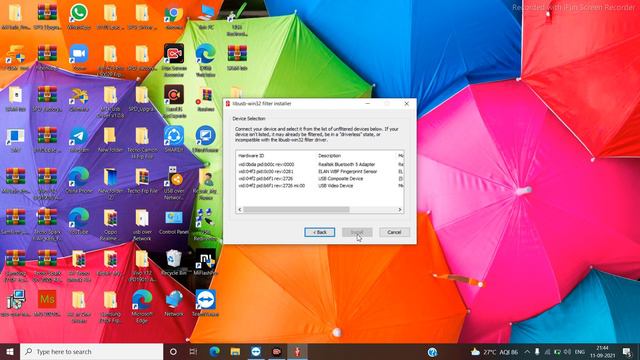Image resolution: width=640 pixels, height=360 pixels.
Task: Open the Task View taskbar button
Action: 193,351
